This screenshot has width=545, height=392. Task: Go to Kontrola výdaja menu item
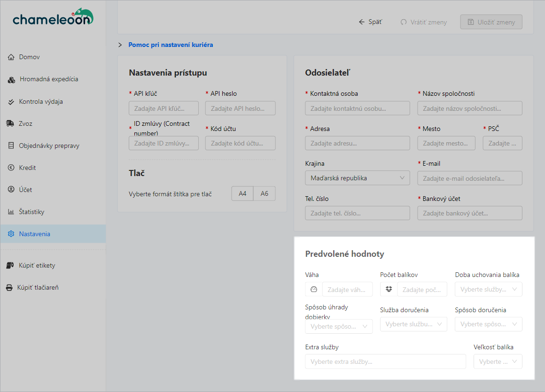pos(41,101)
